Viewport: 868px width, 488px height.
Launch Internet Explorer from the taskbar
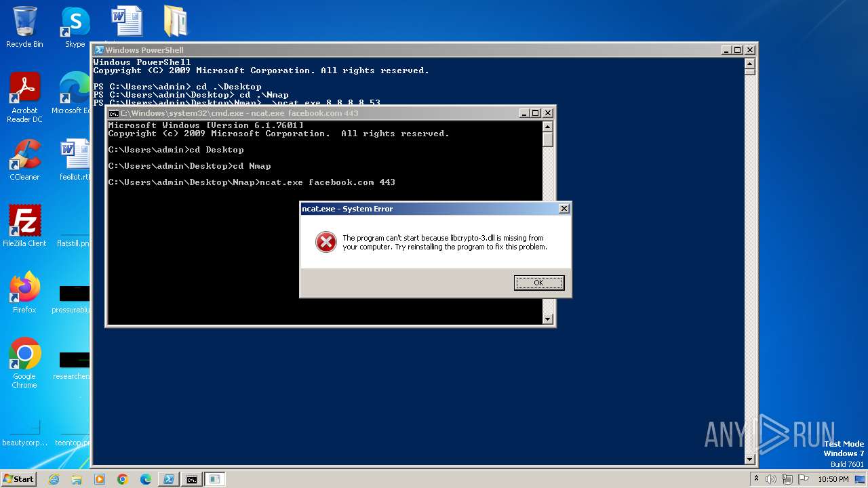pyautogui.click(x=54, y=479)
